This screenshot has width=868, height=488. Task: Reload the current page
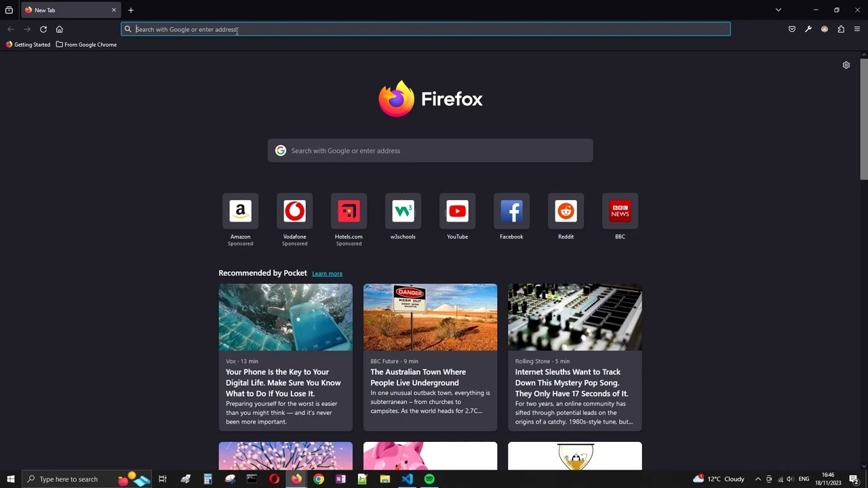pyautogui.click(x=43, y=29)
